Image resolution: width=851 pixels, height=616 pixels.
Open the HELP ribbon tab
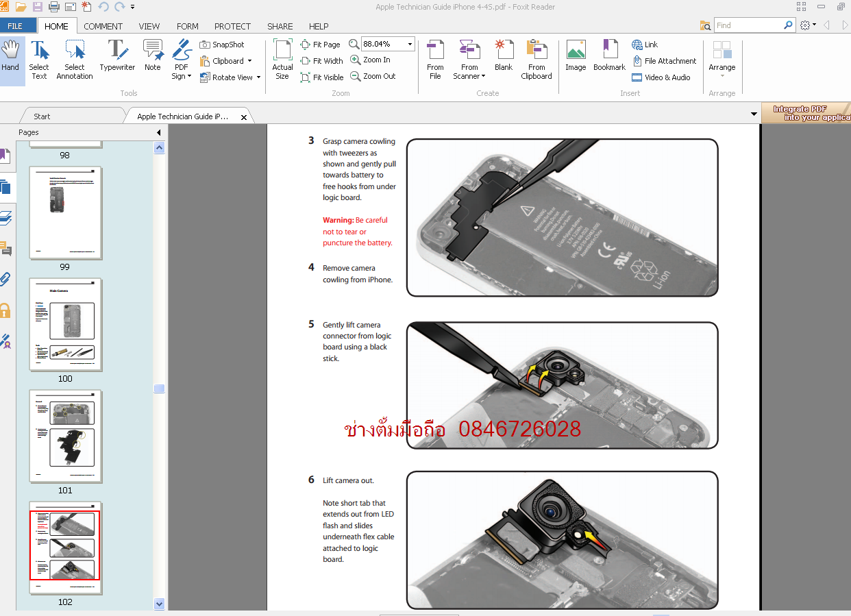(x=319, y=26)
